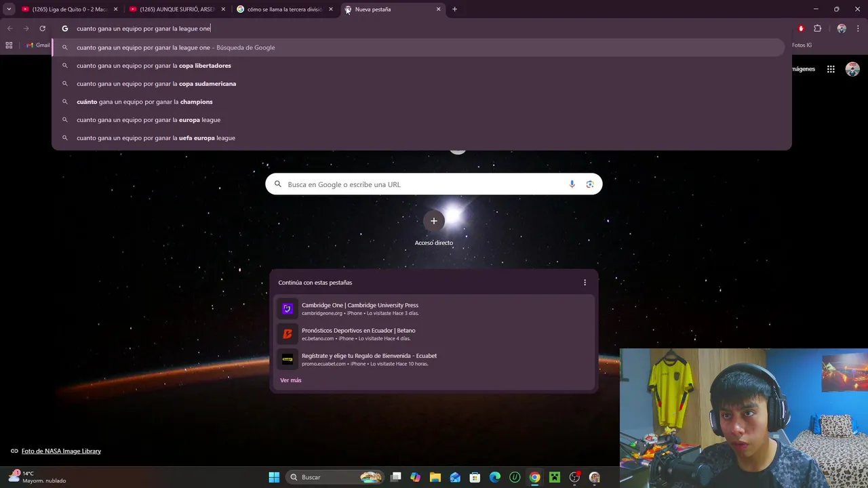This screenshot has width=868, height=488.
Task: Click the Ver más link
Action: tap(291, 380)
